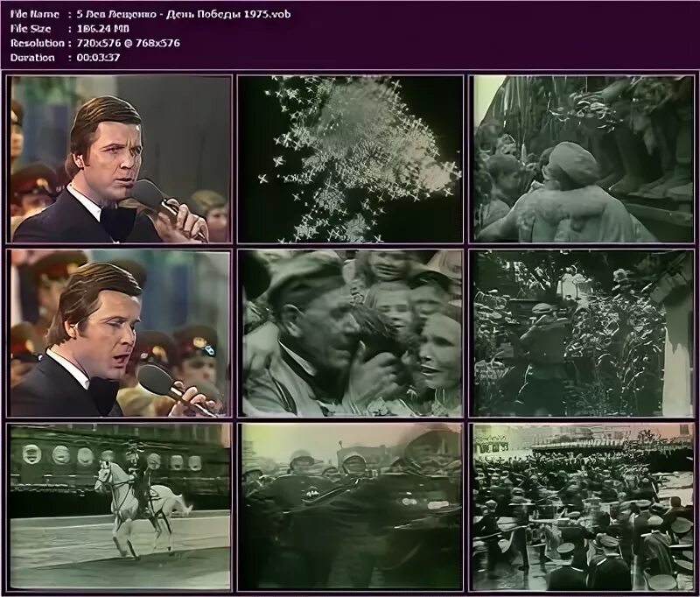Select the white horse rider thumbnail
Viewport: 700px width, 597px height.
pyautogui.click(x=120, y=507)
